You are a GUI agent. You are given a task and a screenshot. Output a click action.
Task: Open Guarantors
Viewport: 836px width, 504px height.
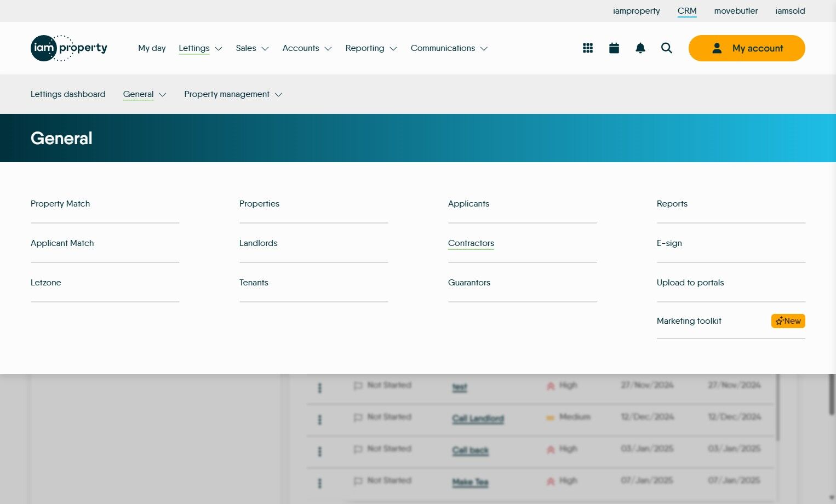tap(469, 283)
